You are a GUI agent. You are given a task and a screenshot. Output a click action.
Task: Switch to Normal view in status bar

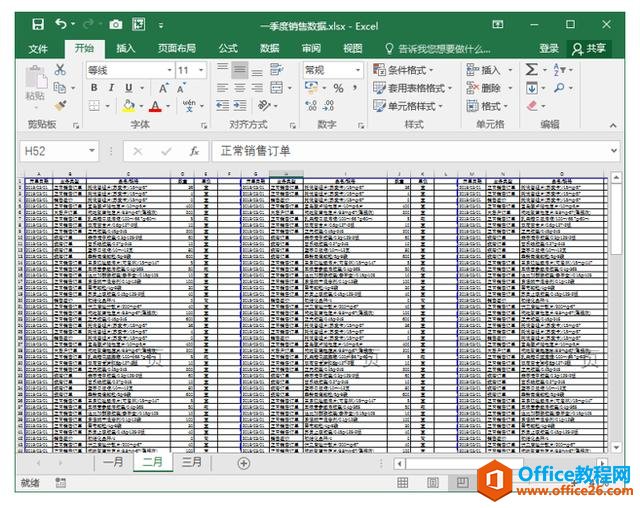(x=402, y=483)
